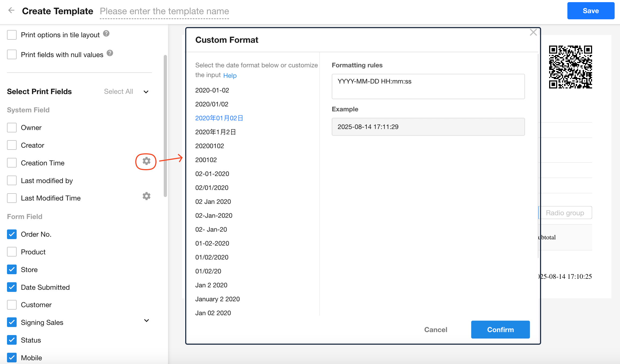Open Last Modified Time settings gear
This screenshot has height=364, width=620.
click(x=146, y=196)
